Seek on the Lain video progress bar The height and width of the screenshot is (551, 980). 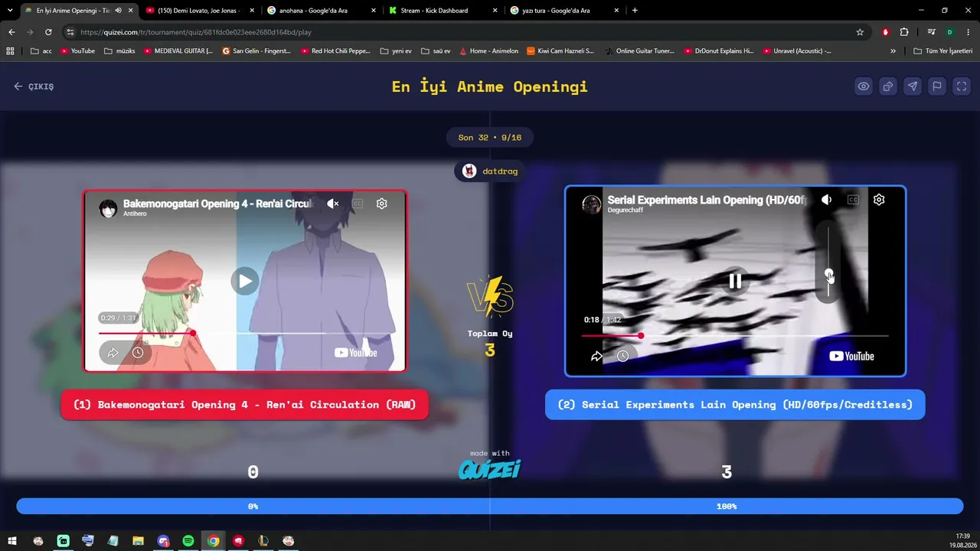point(735,336)
